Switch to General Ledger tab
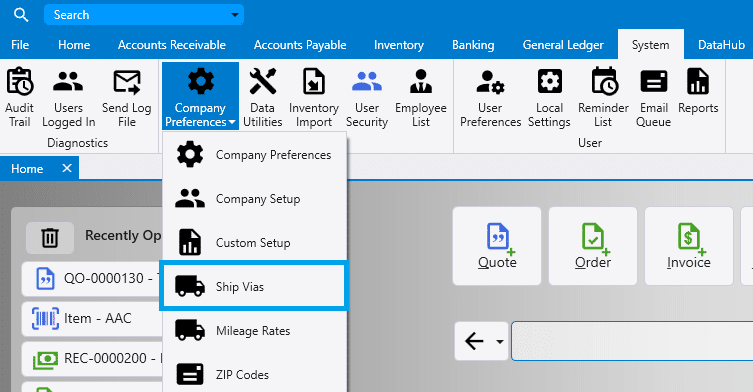 coord(563,45)
